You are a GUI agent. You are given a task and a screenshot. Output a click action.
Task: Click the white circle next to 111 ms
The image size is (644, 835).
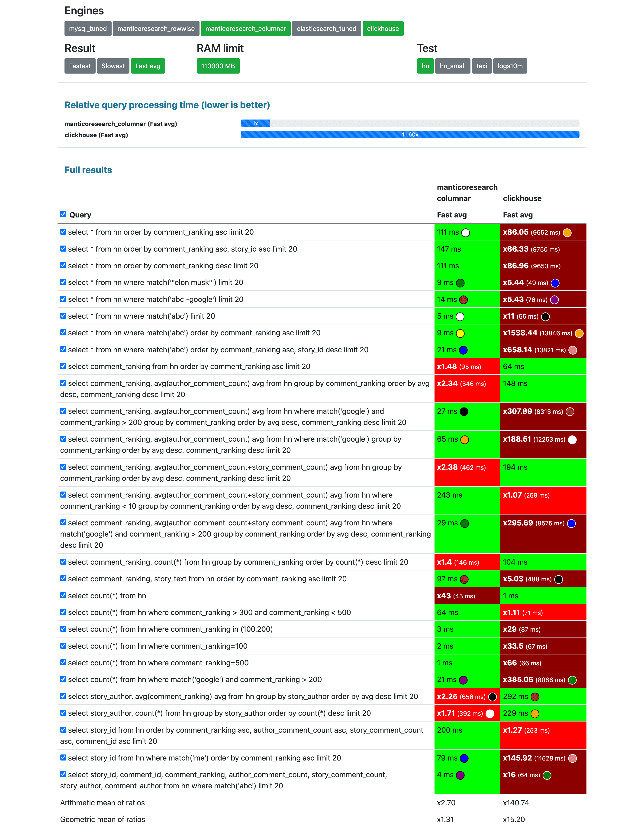coord(466,233)
